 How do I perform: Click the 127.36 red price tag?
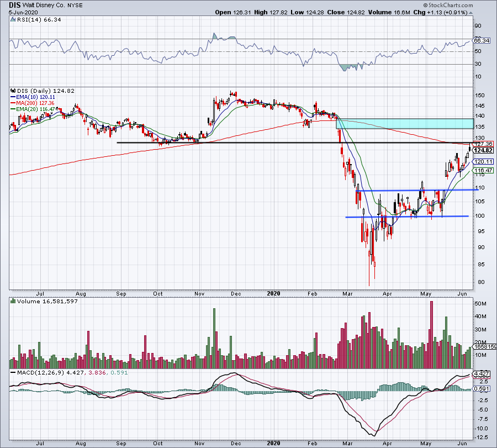tap(483, 144)
